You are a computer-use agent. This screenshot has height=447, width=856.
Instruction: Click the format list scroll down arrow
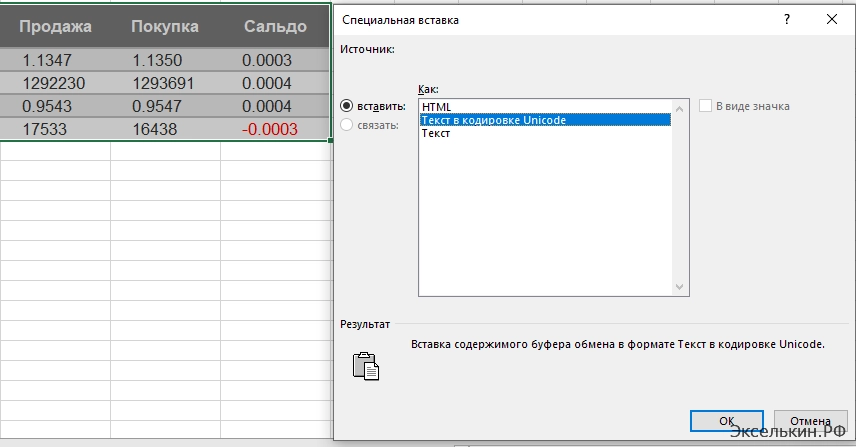pyautogui.click(x=681, y=288)
